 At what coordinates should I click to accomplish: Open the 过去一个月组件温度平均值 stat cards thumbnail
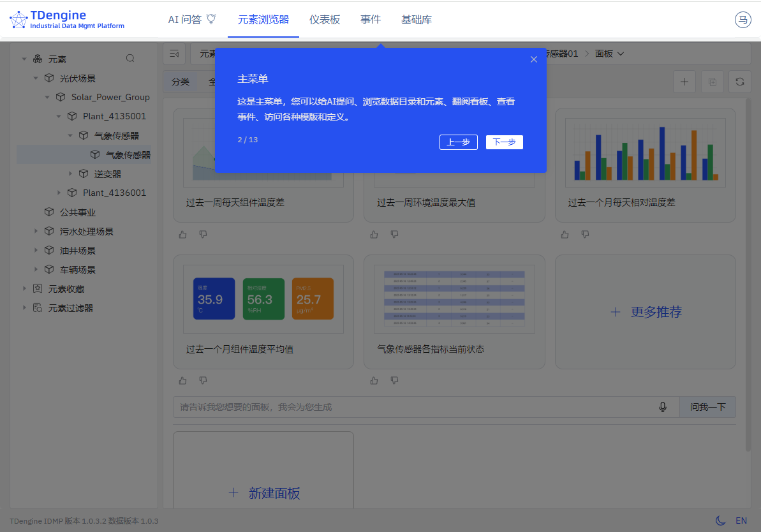pos(263,299)
